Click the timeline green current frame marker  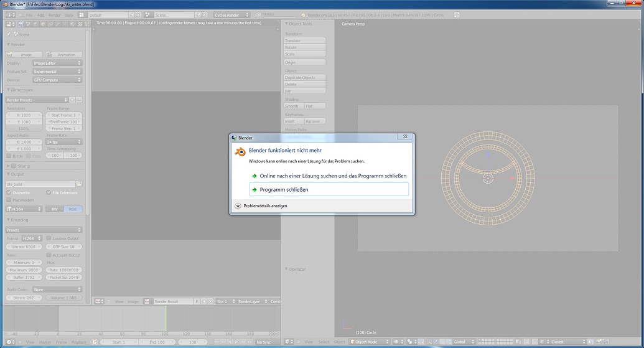(166, 318)
